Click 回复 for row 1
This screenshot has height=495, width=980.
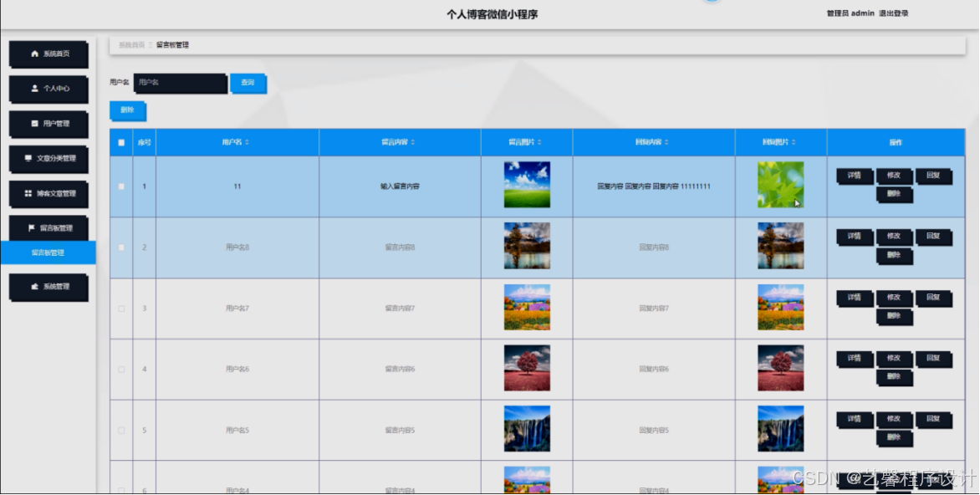(x=934, y=176)
